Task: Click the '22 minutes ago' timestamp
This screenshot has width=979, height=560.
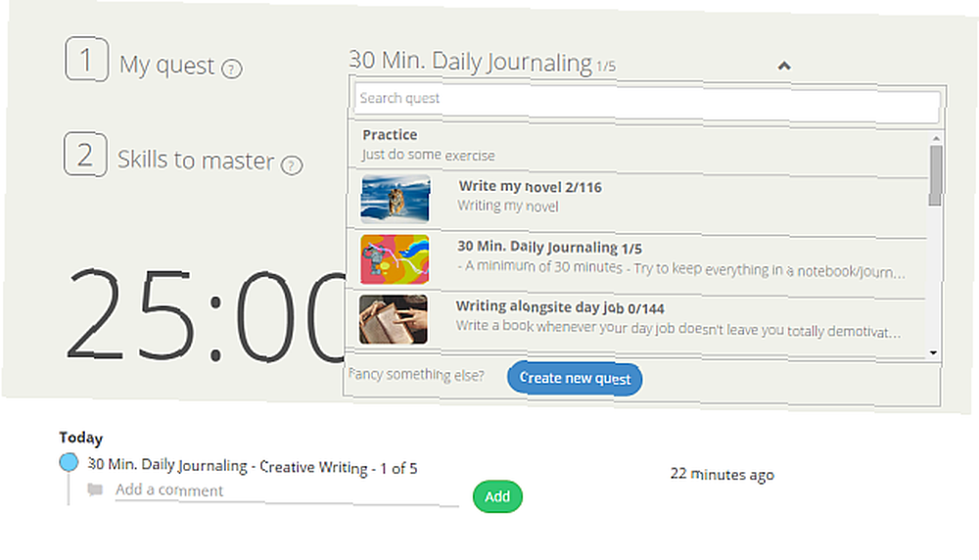Action: (723, 475)
